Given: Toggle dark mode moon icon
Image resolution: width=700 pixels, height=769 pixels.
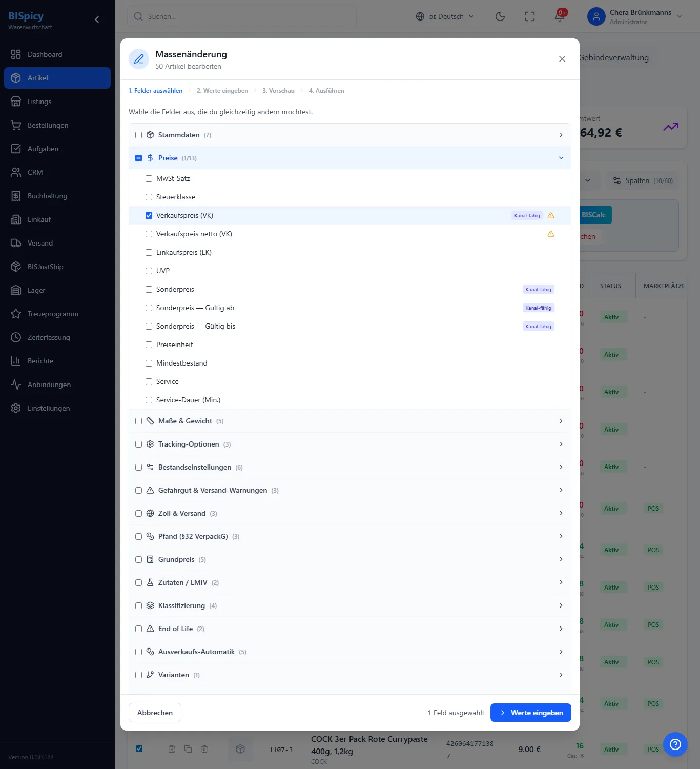Looking at the screenshot, I should coord(500,16).
